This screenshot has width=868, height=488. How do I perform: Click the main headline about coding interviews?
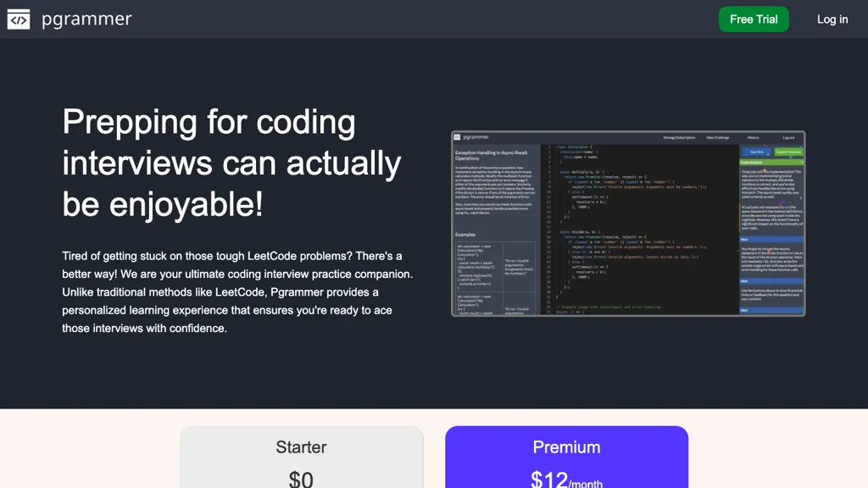[x=231, y=163]
